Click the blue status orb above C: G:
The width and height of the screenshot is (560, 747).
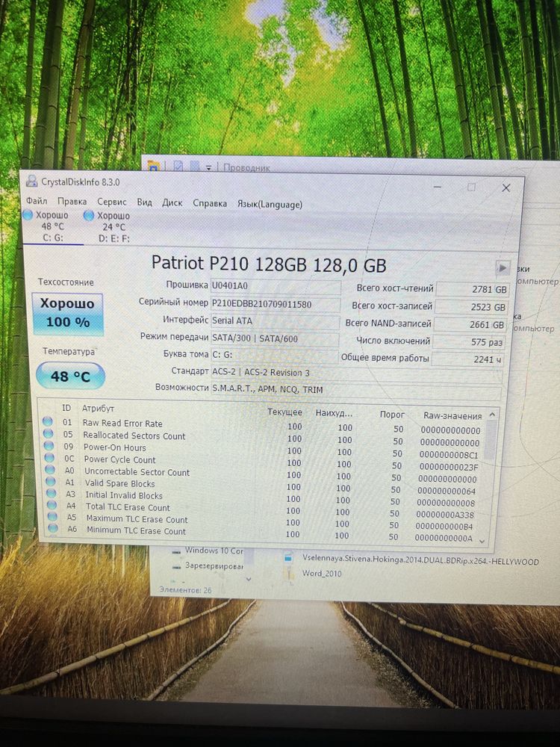[x=28, y=215]
